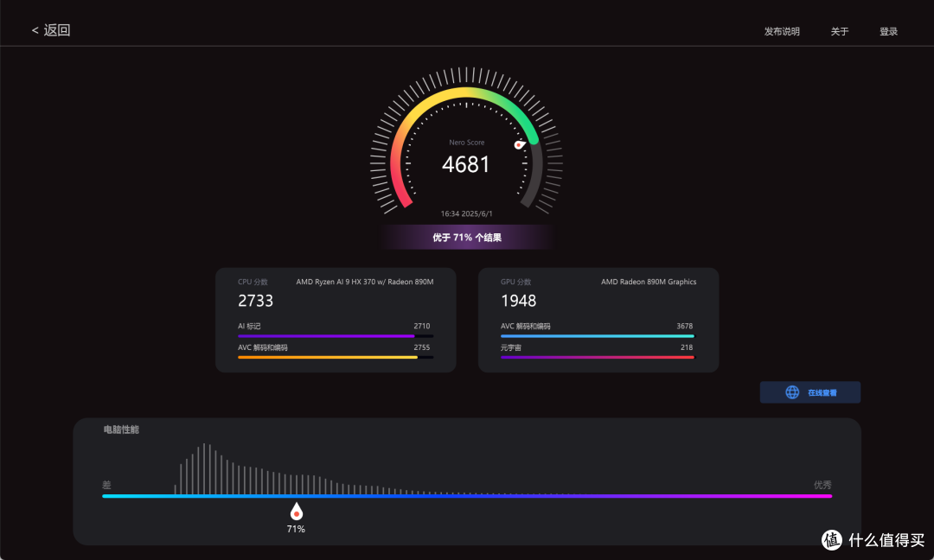Click the 元宇宙 value 218
Screen dimensions: 934x560
point(687,347)
